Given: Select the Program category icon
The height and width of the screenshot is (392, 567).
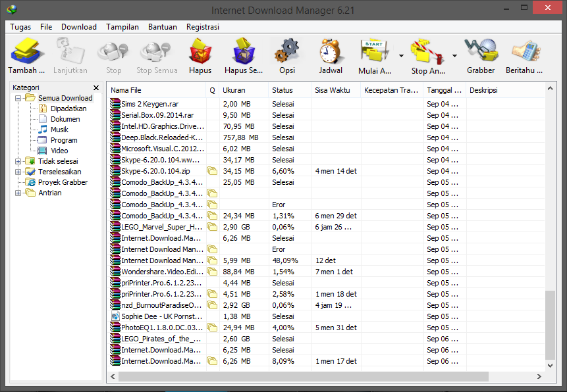Looking at the screenshot, I should (x=42, y=140).
